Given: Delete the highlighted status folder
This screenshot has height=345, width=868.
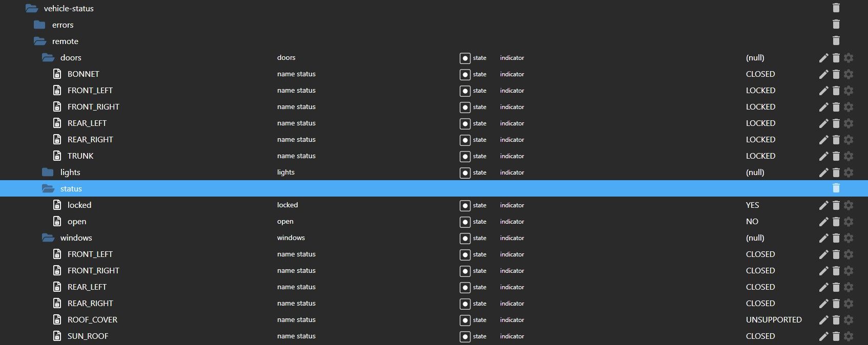Looking at the screenshot, I should pos(836,188).
